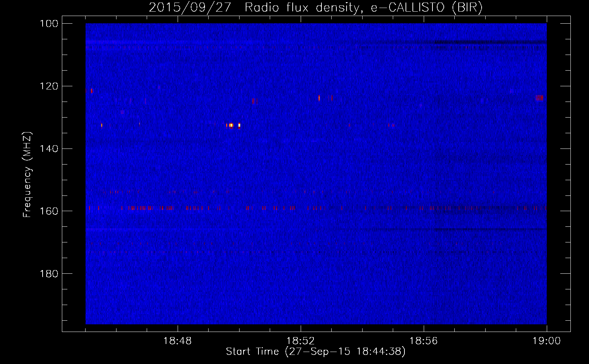The width and height of the screenshot is (589, 364).
Task: Click the 100 frequency tick label
Action: pyautogui.click(x=48, y=24)
